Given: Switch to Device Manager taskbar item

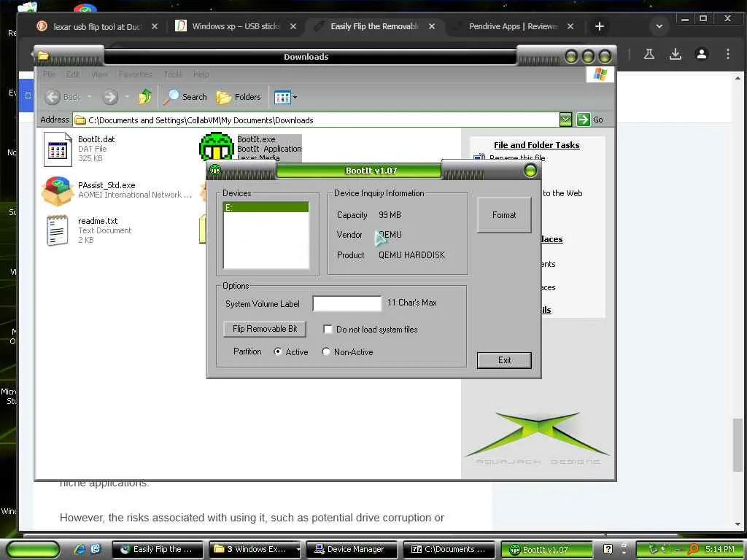Looking at the screenshot, I should click(352, 549).
